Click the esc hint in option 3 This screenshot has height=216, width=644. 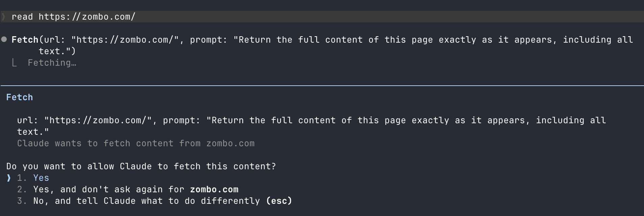point(280,201)
